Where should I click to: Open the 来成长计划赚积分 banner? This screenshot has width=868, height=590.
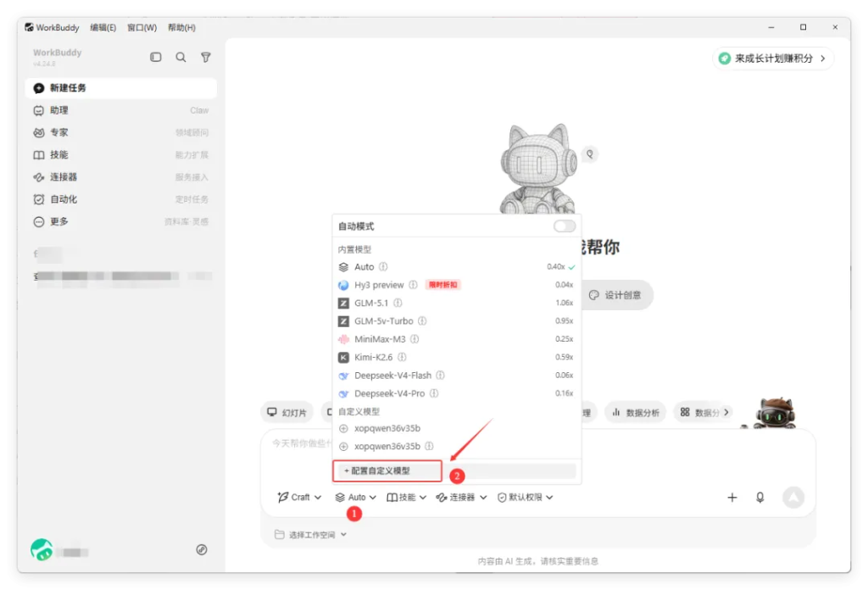pos(773,58)
